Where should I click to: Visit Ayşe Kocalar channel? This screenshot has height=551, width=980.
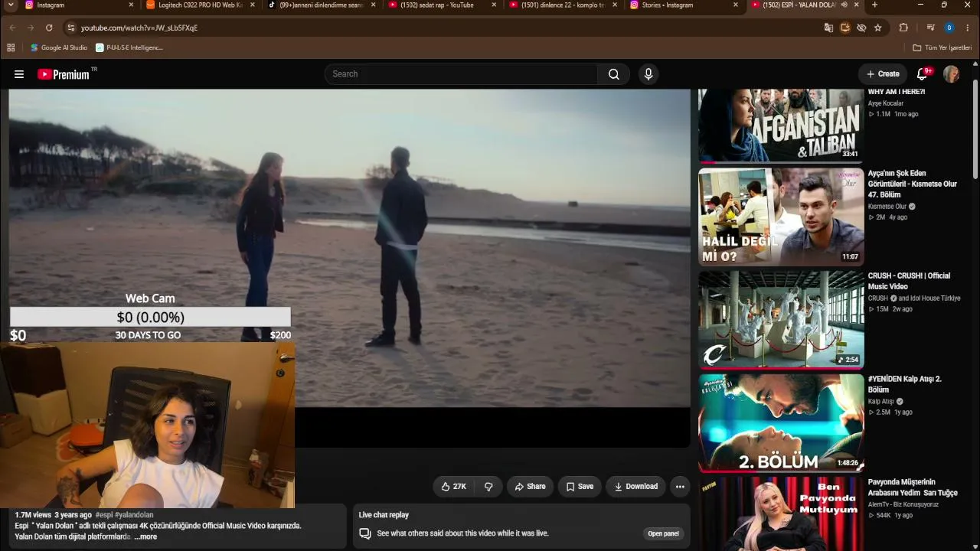point(886,103)
